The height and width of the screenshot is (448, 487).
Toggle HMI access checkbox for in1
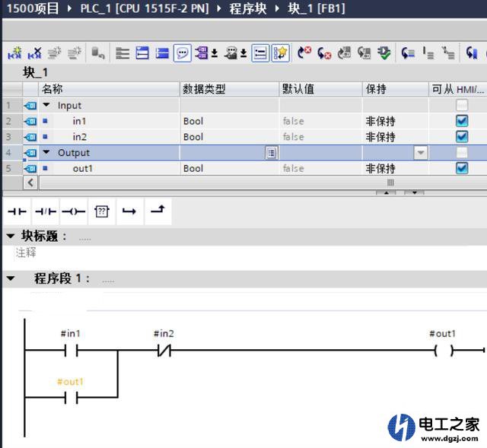click(462, 121)
